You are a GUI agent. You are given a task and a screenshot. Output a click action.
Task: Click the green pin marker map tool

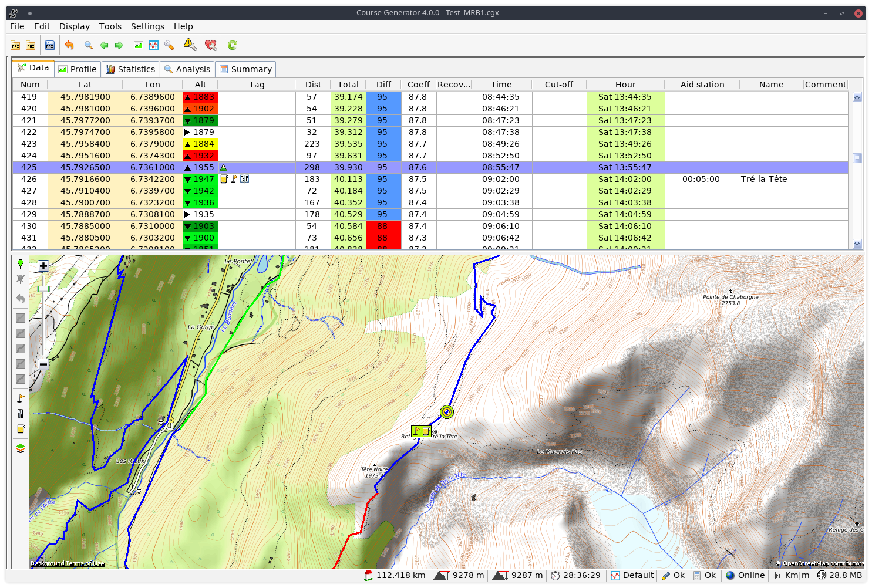(x=21, y=264)
